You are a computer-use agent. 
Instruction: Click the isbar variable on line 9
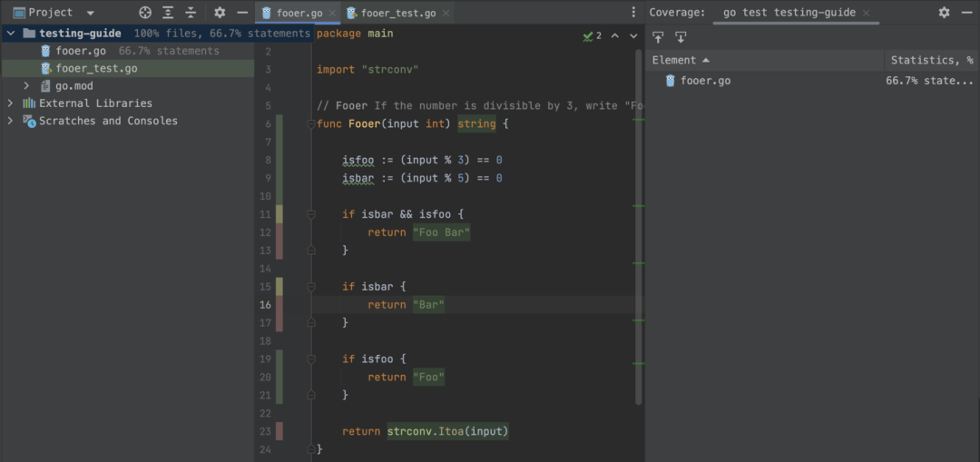358,178
